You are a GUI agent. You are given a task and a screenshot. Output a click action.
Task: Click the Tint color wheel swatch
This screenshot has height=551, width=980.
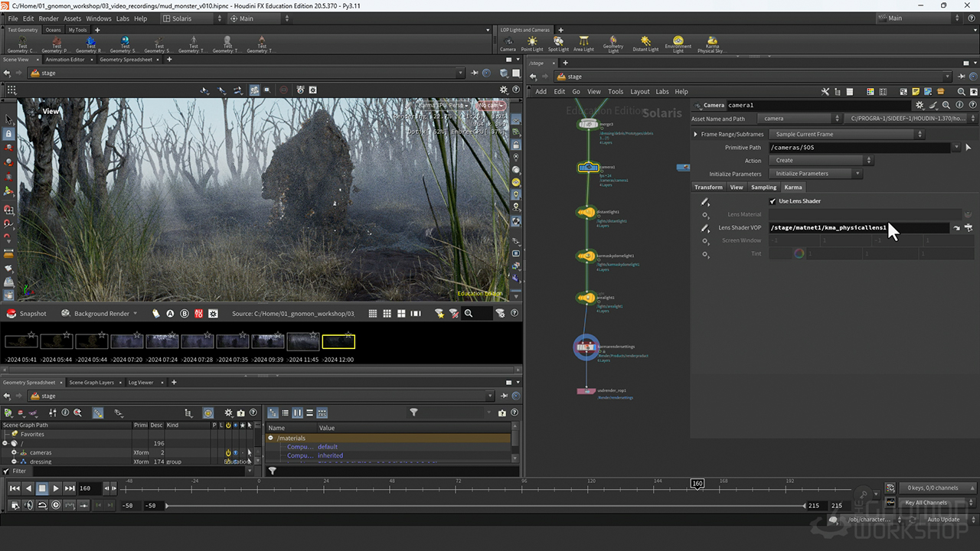coord(799,254)
